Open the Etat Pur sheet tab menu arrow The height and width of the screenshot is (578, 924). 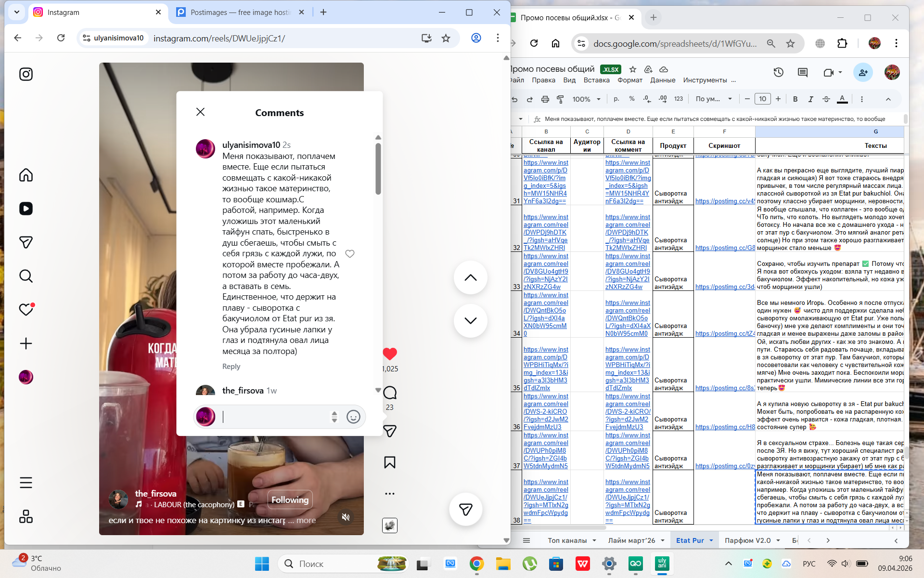click(711, 540)
